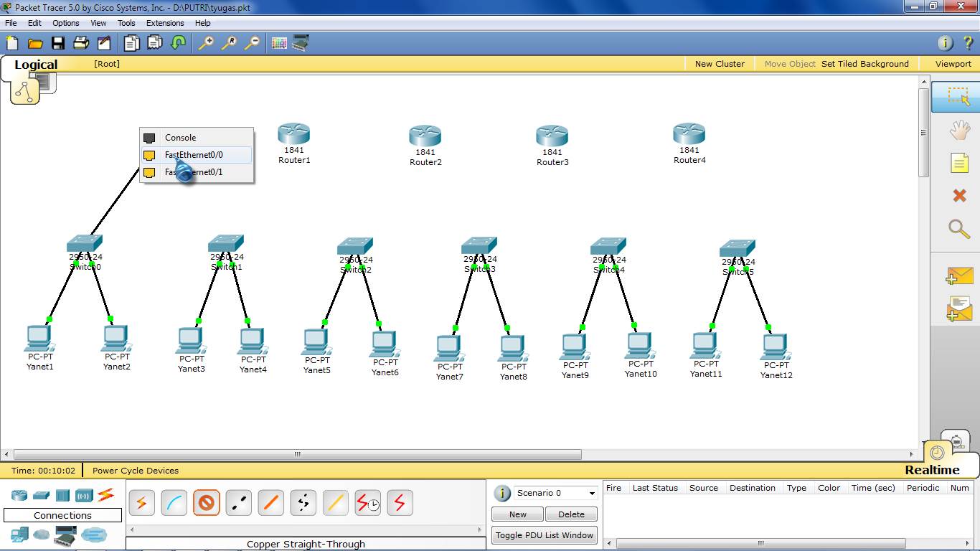Viewport: 980px width, 551px height.
Task: Click Power Cycle Devices
Action: pyautogui.click(x=136, y=471)
